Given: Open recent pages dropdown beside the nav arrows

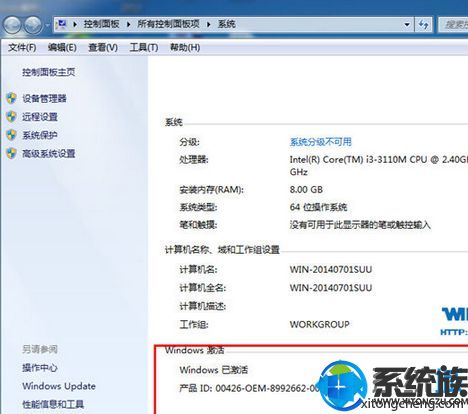Looking at the screenshot, I should (x=47, y=25).
